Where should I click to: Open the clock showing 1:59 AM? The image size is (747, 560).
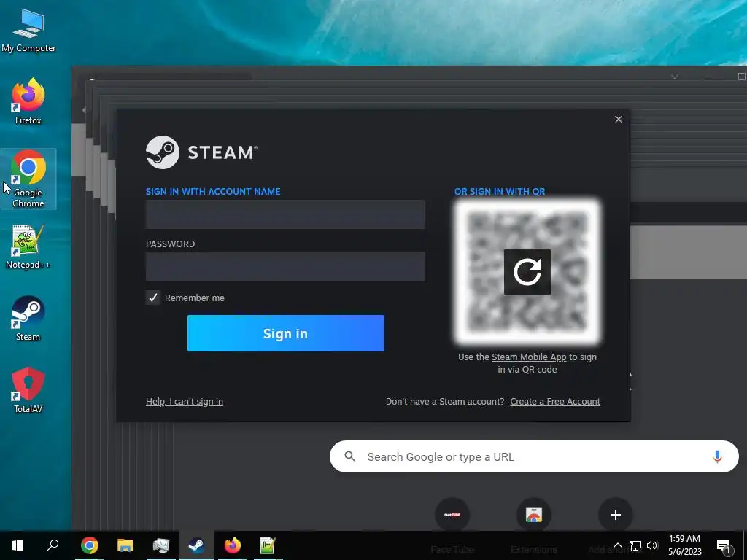[684, 545]
